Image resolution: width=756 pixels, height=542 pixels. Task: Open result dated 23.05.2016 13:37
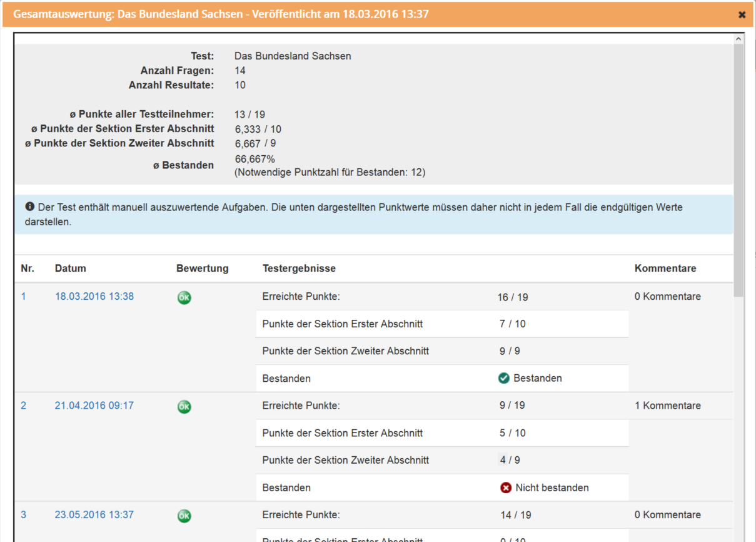[94, 515]
